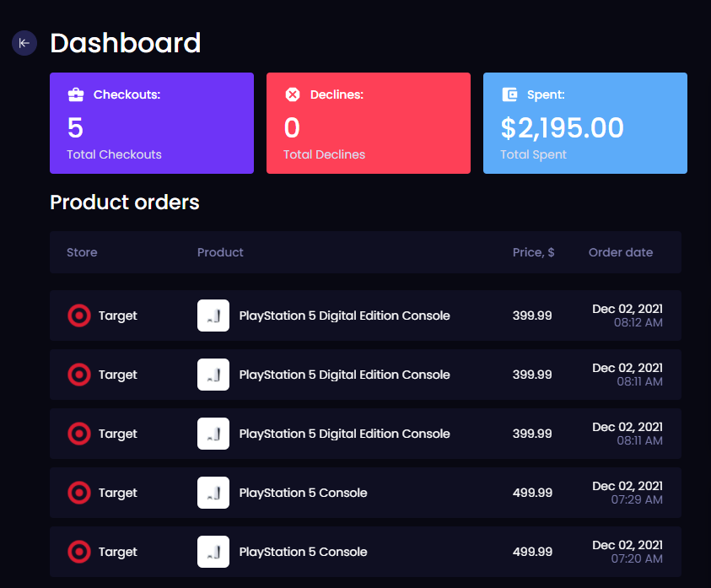711x588 pixels.
Task: Click the X circle icon in Declines card
Action: click(293, 94)
